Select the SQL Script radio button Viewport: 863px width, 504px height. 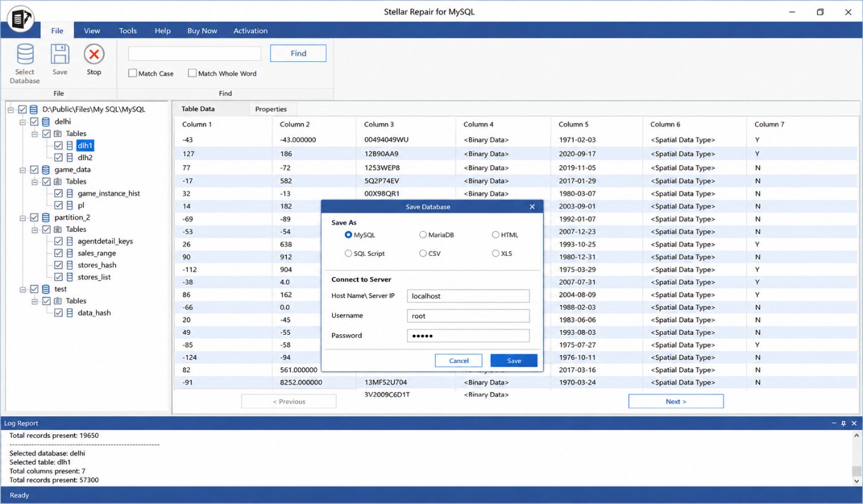pos(348,254)
